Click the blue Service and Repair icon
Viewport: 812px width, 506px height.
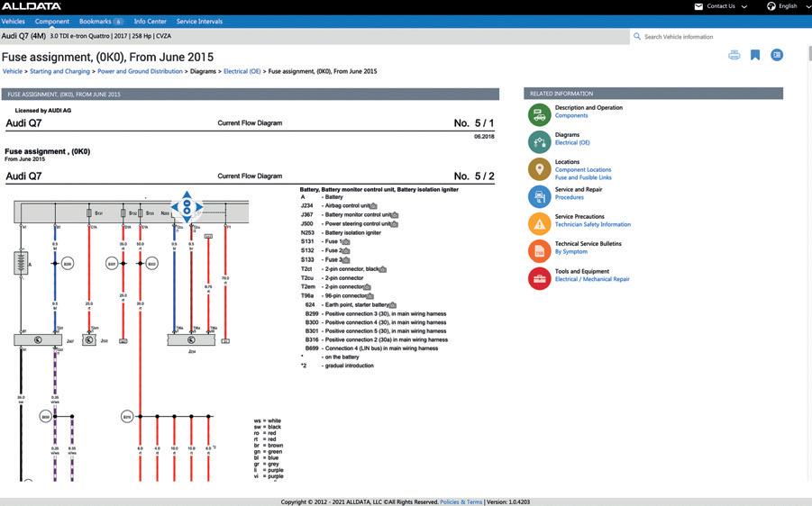(x=539, y=196)
